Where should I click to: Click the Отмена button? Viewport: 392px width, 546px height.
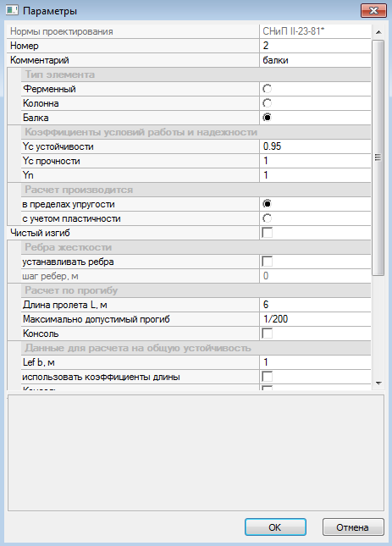coord(353,527)
